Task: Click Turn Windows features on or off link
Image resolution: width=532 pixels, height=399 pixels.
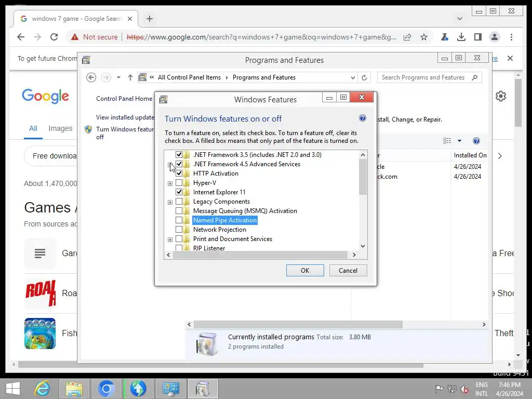Action: pyautogui.click(x=125, y=133)
